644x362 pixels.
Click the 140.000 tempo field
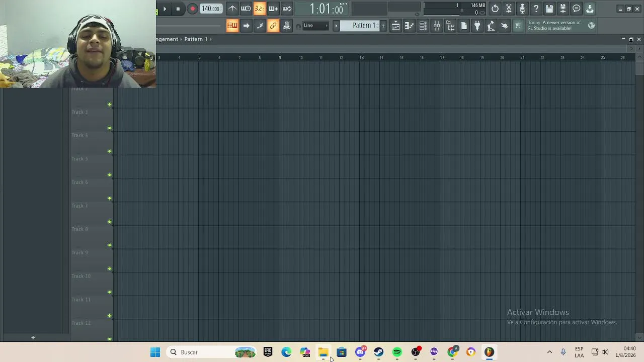[x=210, y=9]
